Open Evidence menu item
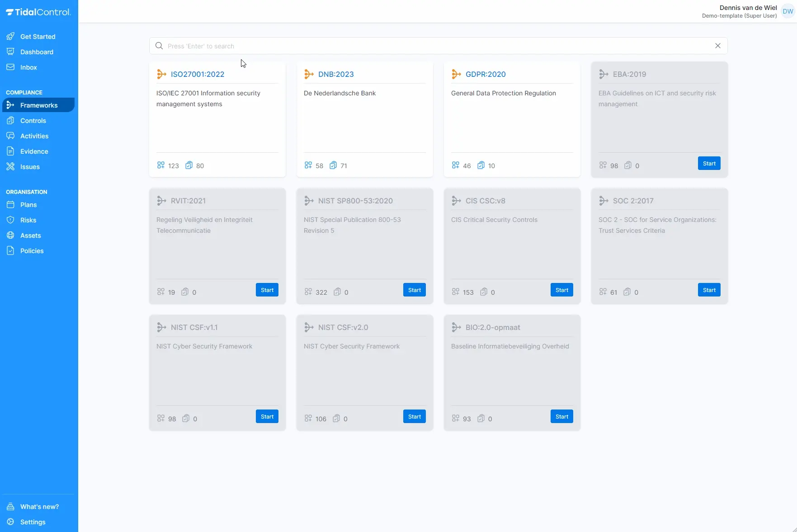The width and height of the screenshot is (797, 532). [x=34, y=151]
